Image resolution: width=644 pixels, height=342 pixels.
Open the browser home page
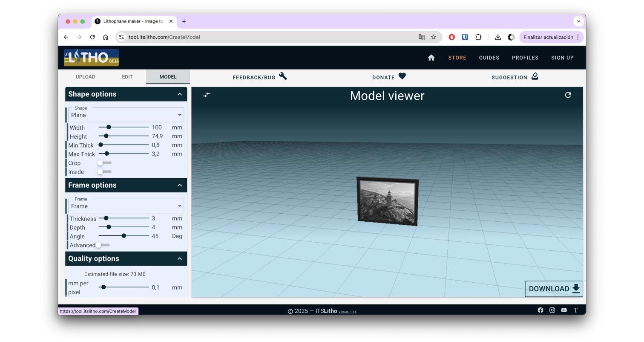[106, 37]
